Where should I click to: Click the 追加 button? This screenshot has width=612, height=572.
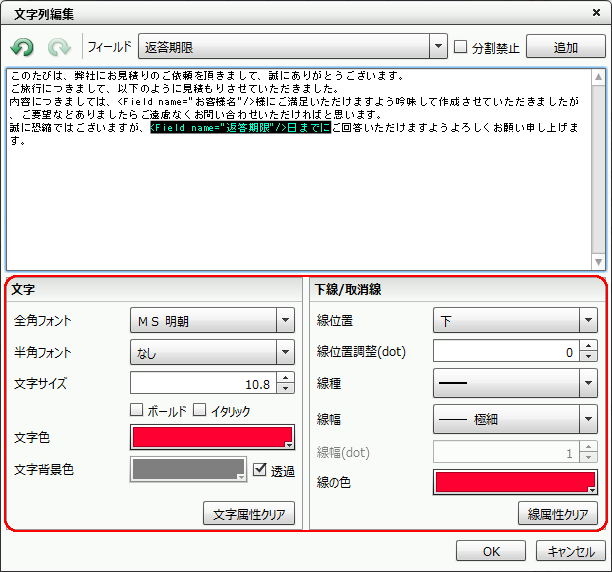pos(566,46)
